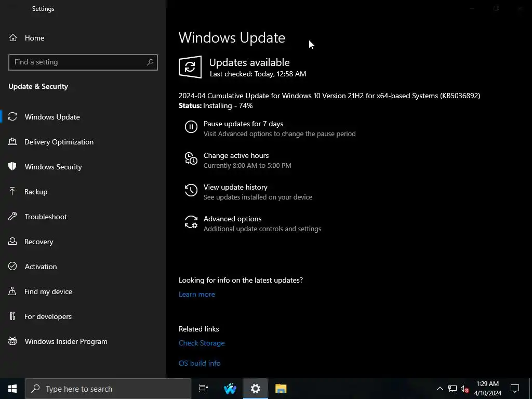Open the W app icon on taskbar
This screenshot has height=399, width=532.
230,389
